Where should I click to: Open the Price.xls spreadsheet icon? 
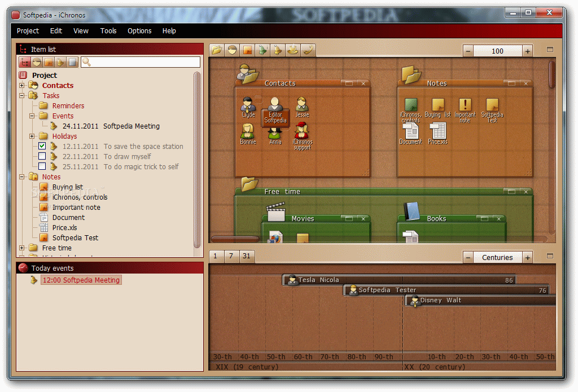pyautogui.click(x=437, y=133)
